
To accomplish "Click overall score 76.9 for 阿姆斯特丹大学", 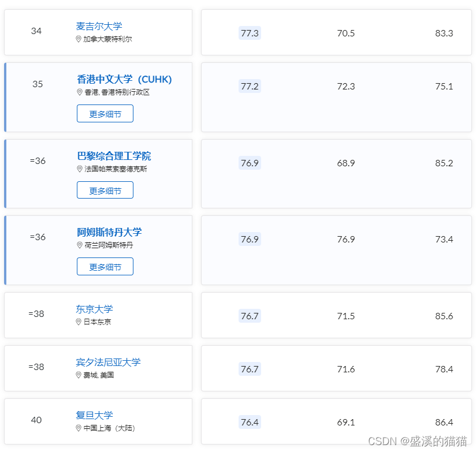I will pos(250,239).
